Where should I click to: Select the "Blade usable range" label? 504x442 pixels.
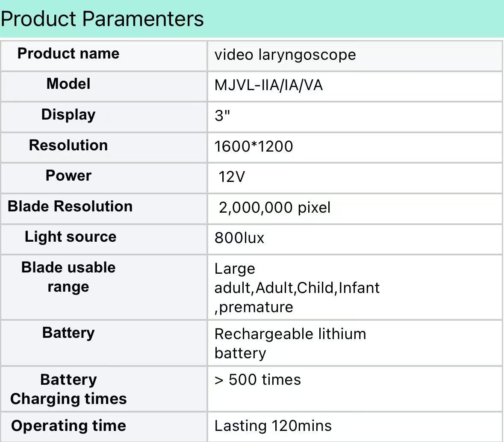pos(68,277)
